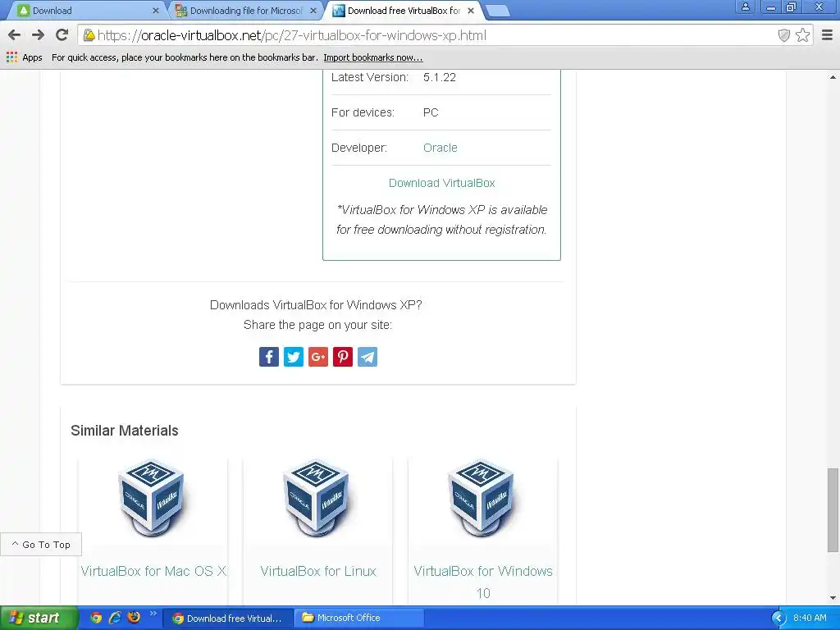Image resolution: width=840 pixels, height=630 pixels.
Task: Open the VirtualBox for Linux link
Action: point(318,571)
